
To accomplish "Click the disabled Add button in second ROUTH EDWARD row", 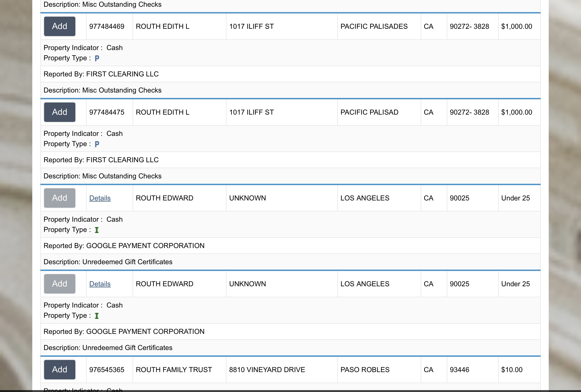I will click(60, 284).
